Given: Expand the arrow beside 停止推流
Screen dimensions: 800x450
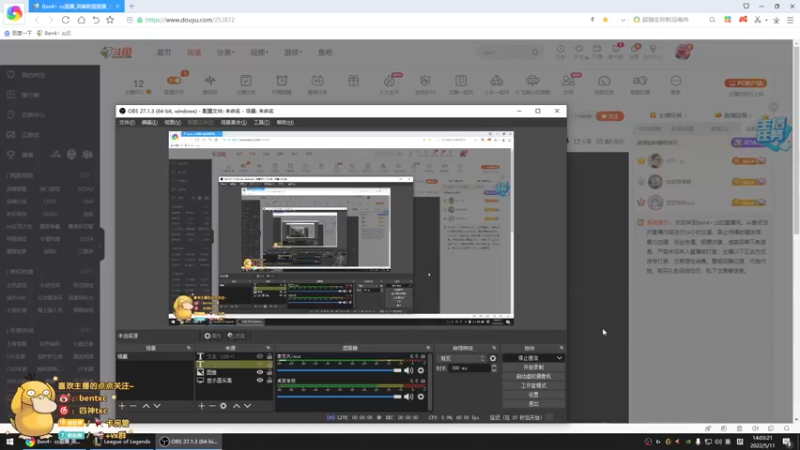Looking at the screenshot, I should 560,358.
